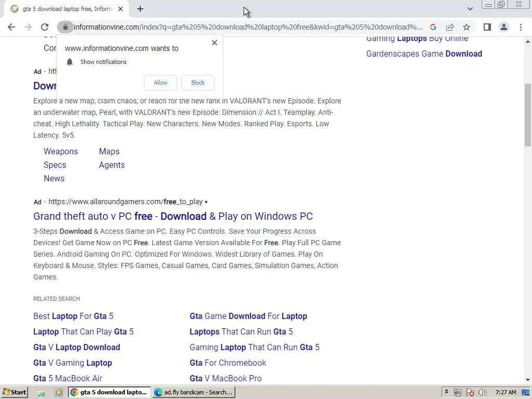532x399 pixels.
Task: Open the Weapons sitelink
Action: click(x=61, y=151)
